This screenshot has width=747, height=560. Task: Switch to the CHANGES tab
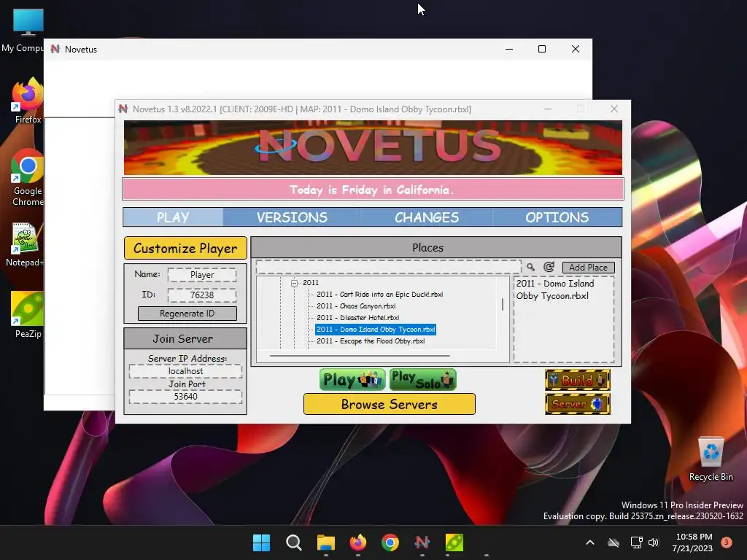point(426,217)
